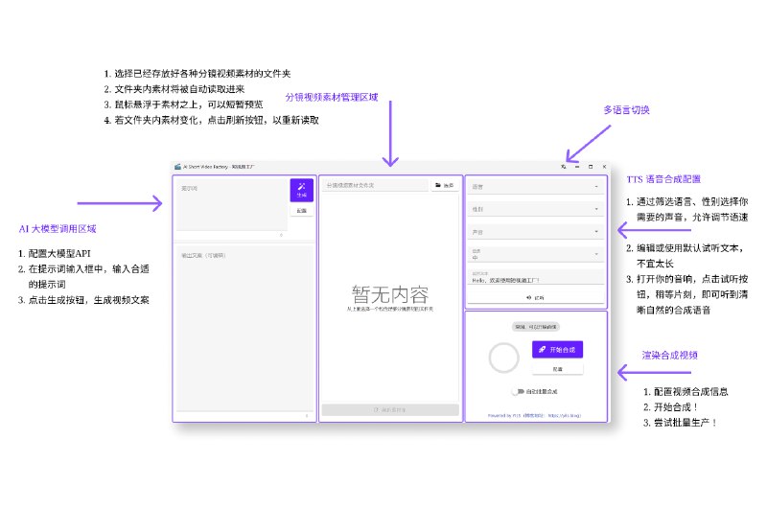Click the speaker icon for 试听 preview
This screenshot has width=767, height=532.
[x=529, y=297]
